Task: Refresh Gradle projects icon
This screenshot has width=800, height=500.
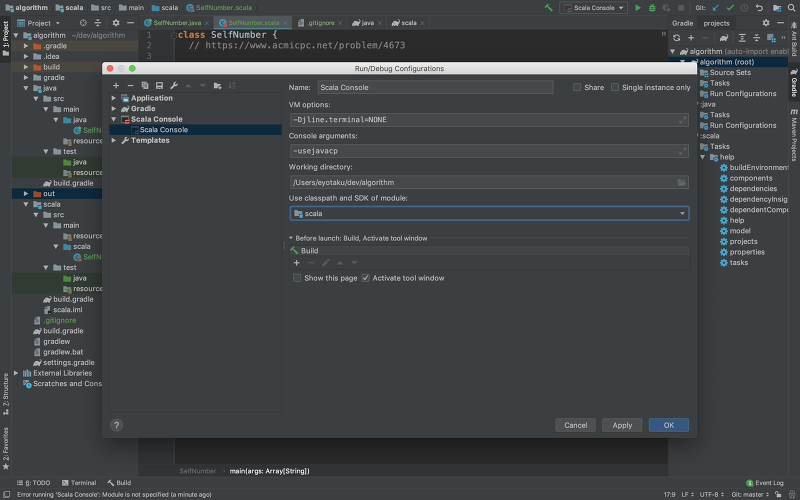Action: (x=677, y=38)
